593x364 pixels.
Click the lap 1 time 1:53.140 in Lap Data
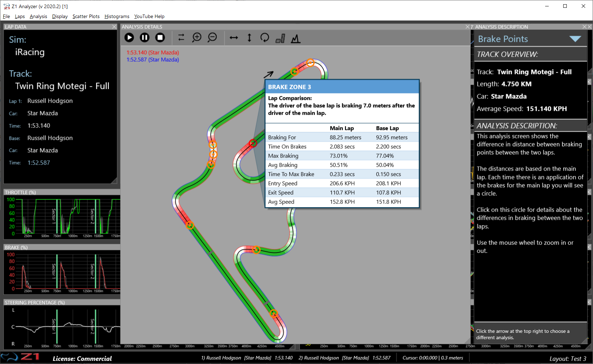click(x=39, y=126)
